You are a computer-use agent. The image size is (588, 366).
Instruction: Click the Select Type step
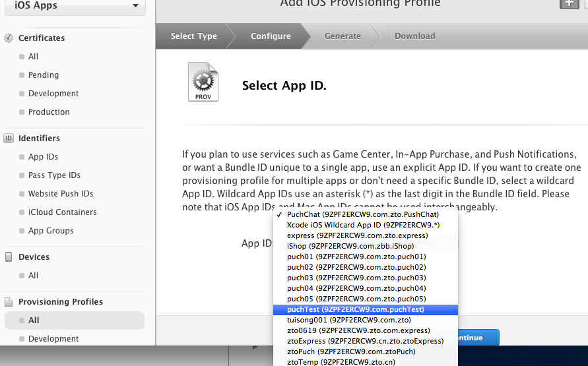tap(193, 36)
